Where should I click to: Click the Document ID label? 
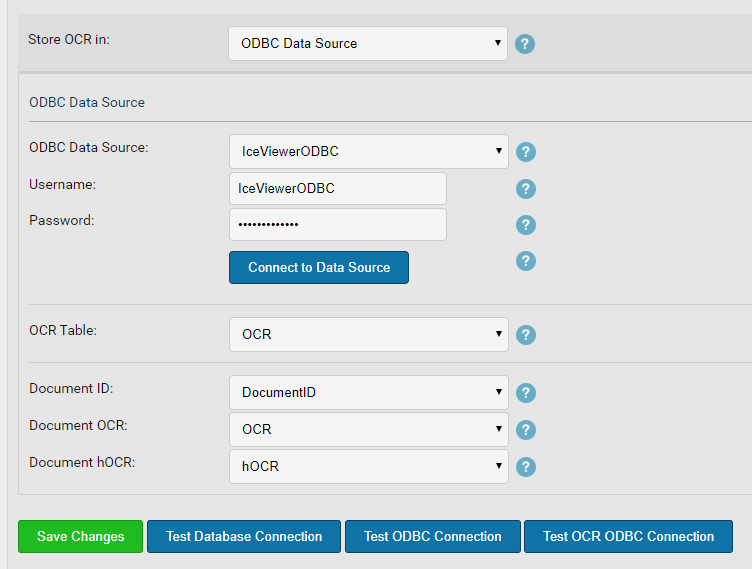pyautogui.click(x=71, y=389)
